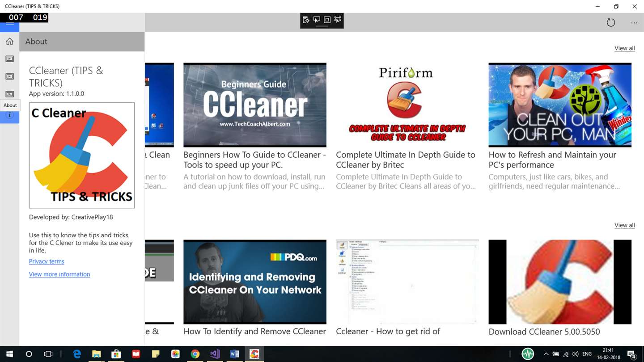Screen dimensions: 644x362
Task: Click the 'CCleaner (TIPS & TRICKS)' heading in About panel
Action: 66,76
